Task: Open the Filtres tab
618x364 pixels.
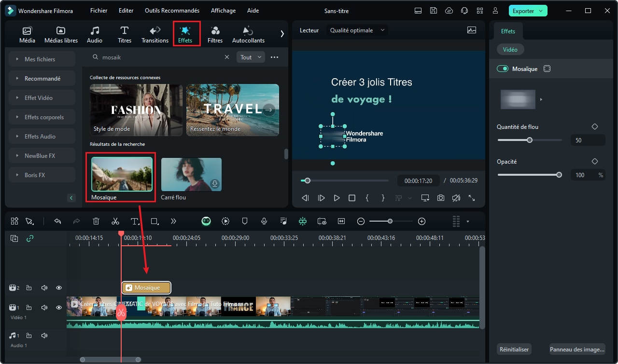Action: (x=215, y=35)
